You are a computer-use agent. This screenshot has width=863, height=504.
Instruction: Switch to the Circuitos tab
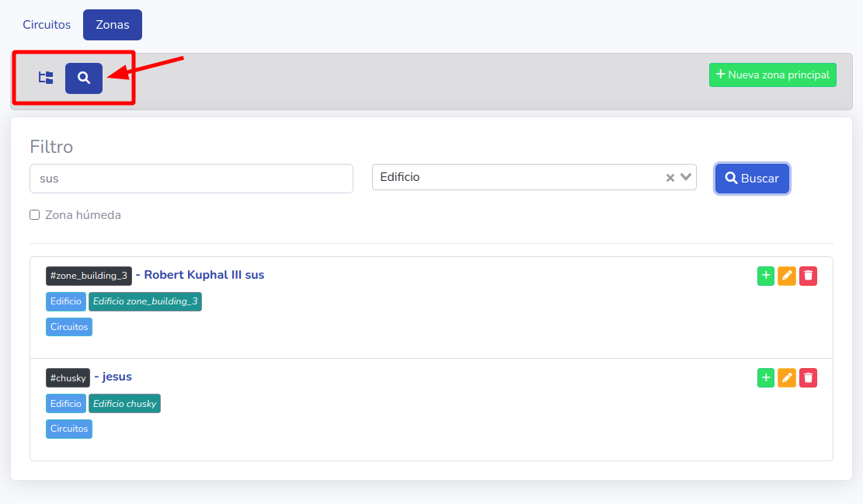(x=46, y=24)
